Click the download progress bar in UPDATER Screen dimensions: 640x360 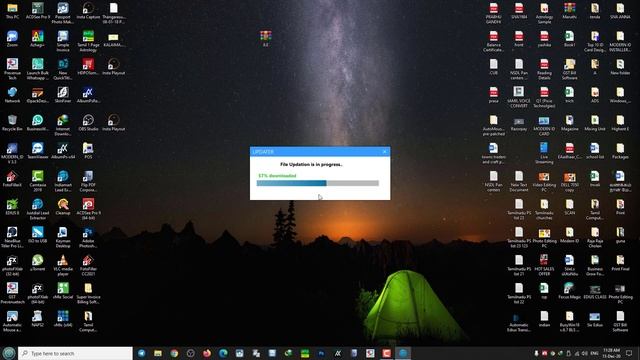click(318, 183)
